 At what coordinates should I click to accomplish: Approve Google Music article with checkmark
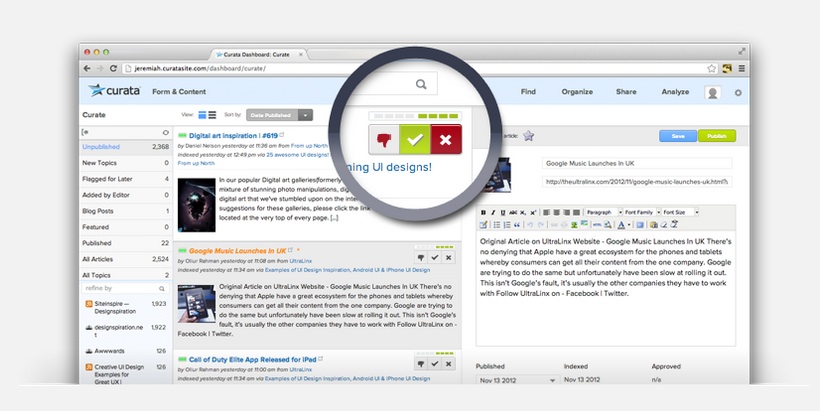(435, 257)
